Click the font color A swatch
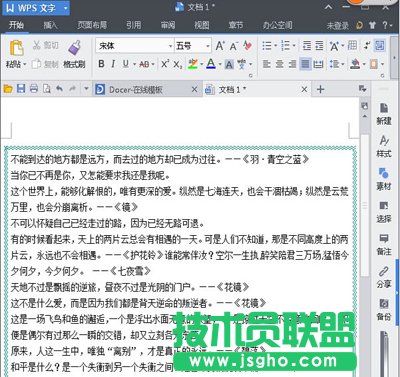 coord(211,64)
